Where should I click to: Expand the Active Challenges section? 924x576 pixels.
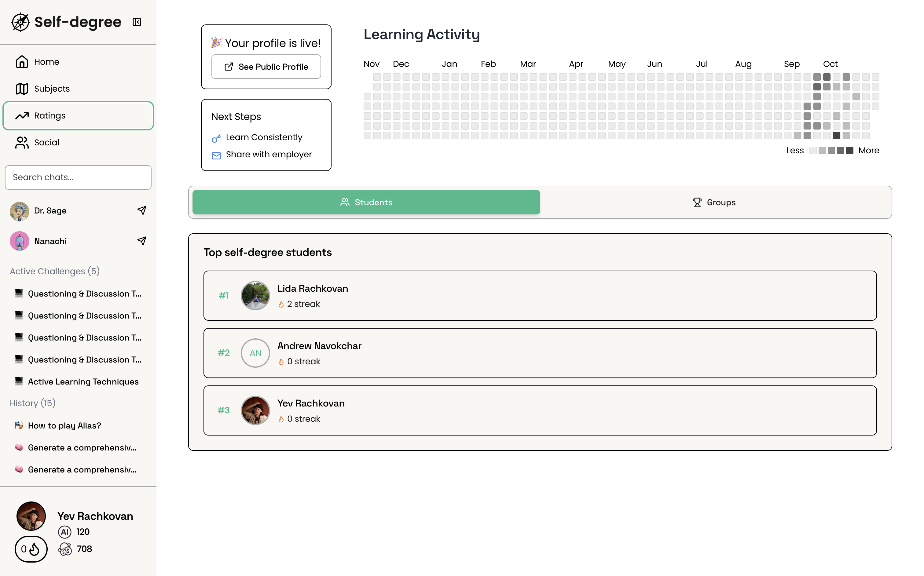tap(54, 271)
